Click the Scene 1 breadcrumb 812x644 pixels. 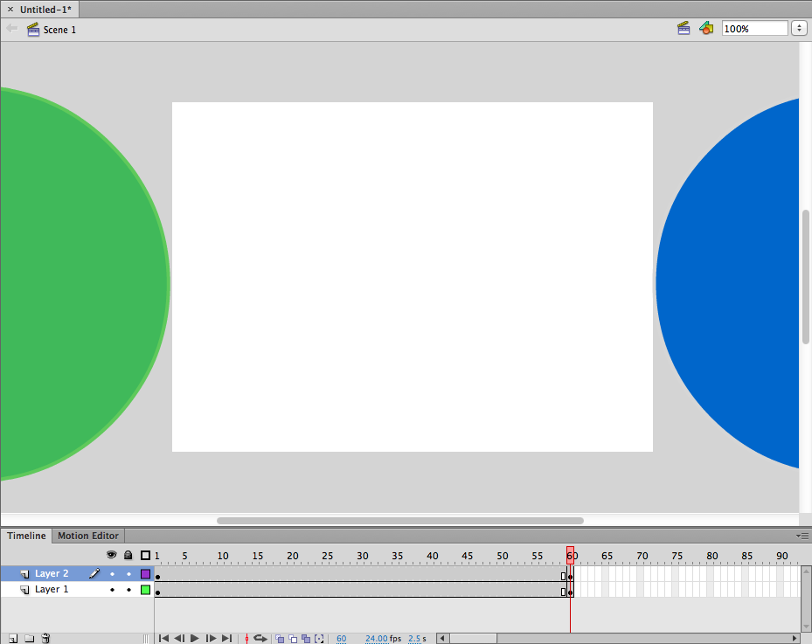59,30
